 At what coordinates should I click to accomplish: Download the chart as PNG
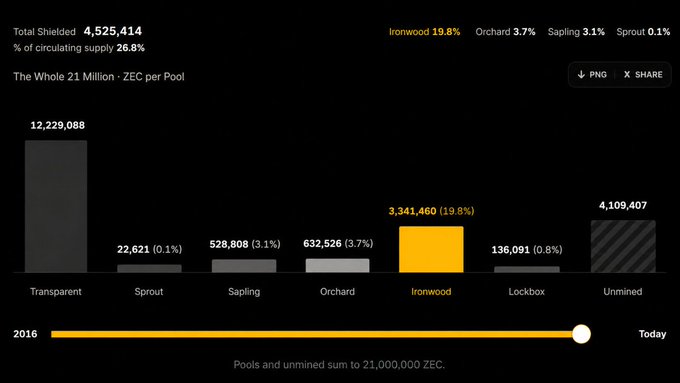coord(592,75)
